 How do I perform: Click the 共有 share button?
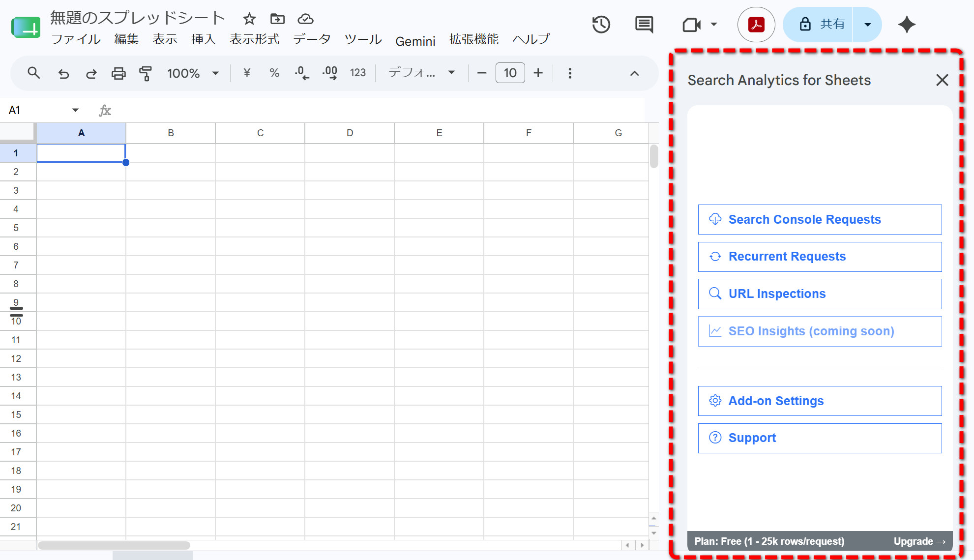818,25
